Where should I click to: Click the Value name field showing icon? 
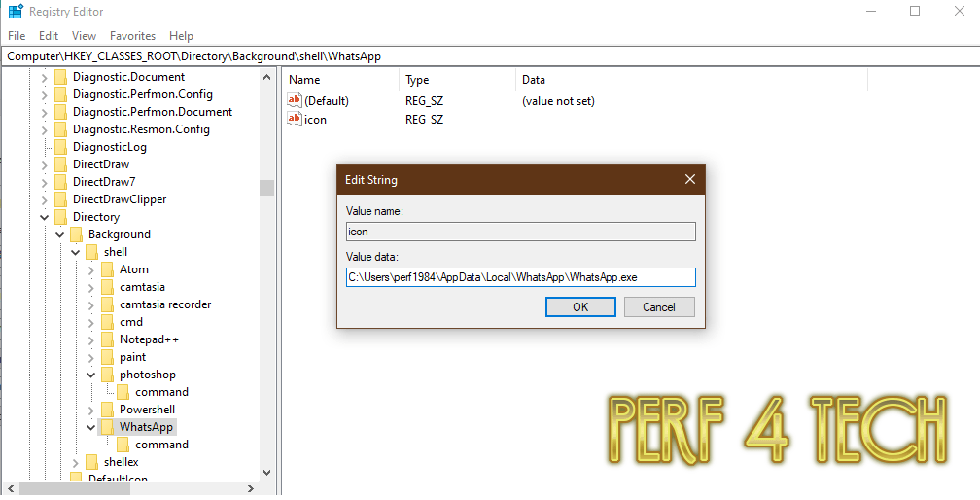coord(521,232)
